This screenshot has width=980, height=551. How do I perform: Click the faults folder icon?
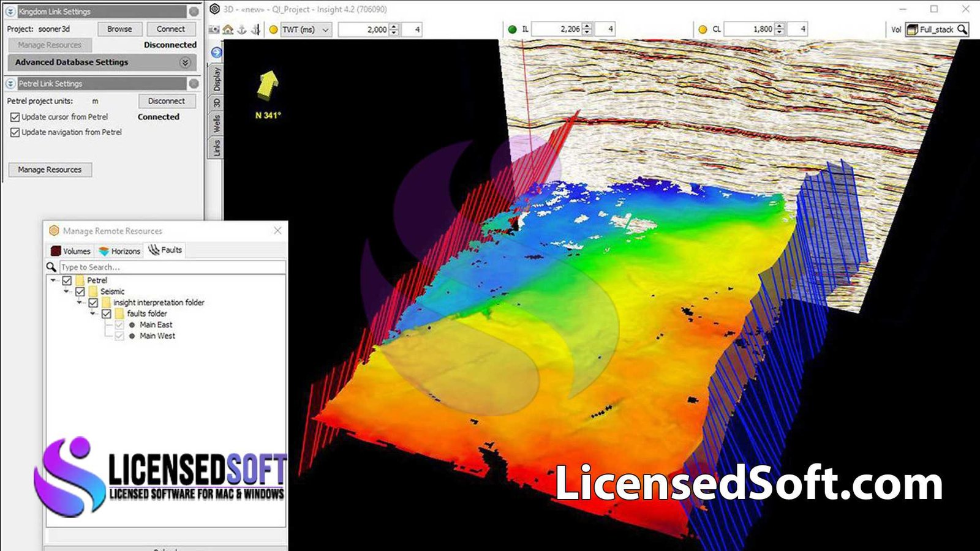pos(119,313)
